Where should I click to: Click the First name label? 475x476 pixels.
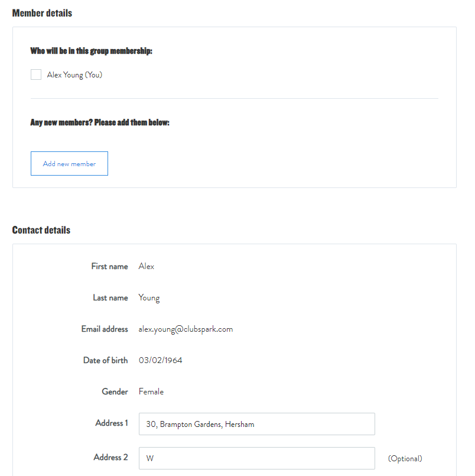pos(109,267)
